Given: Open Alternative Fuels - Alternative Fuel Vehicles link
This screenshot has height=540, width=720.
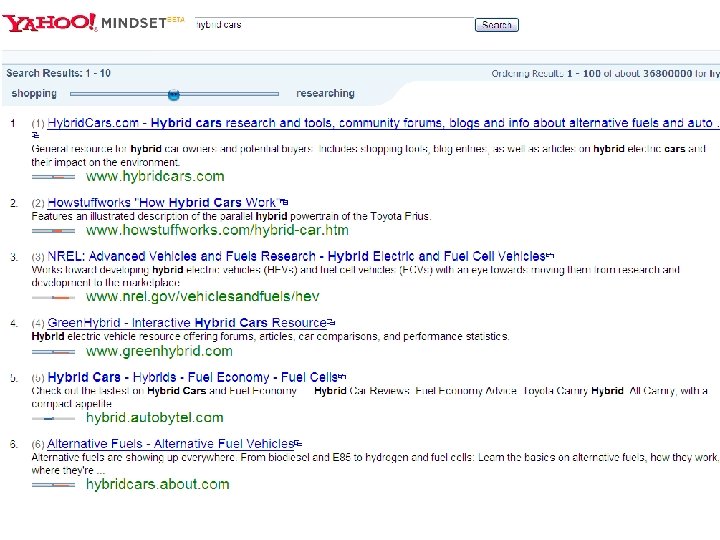Looking at the screenshot, I should [x=170, y=444].
